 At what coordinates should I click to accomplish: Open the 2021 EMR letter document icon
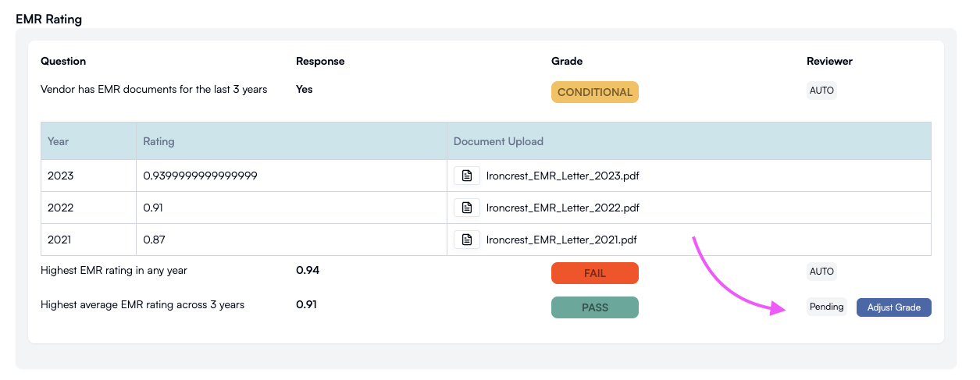(467, 240)
